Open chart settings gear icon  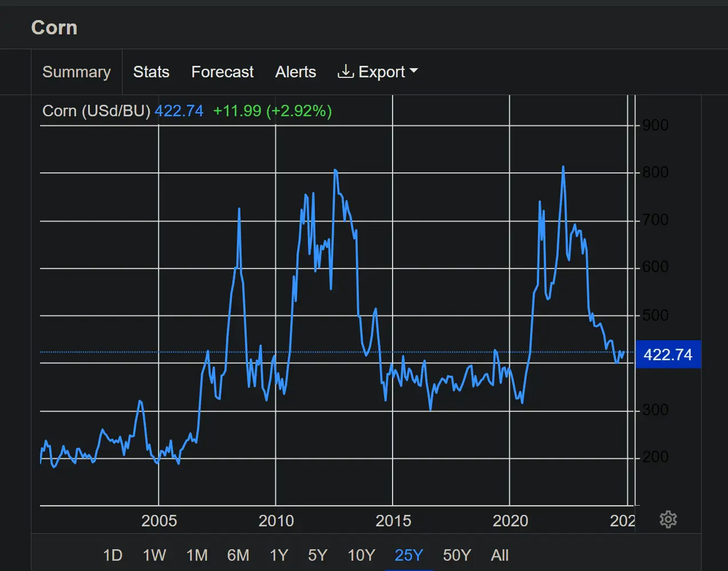click(668, 519)
